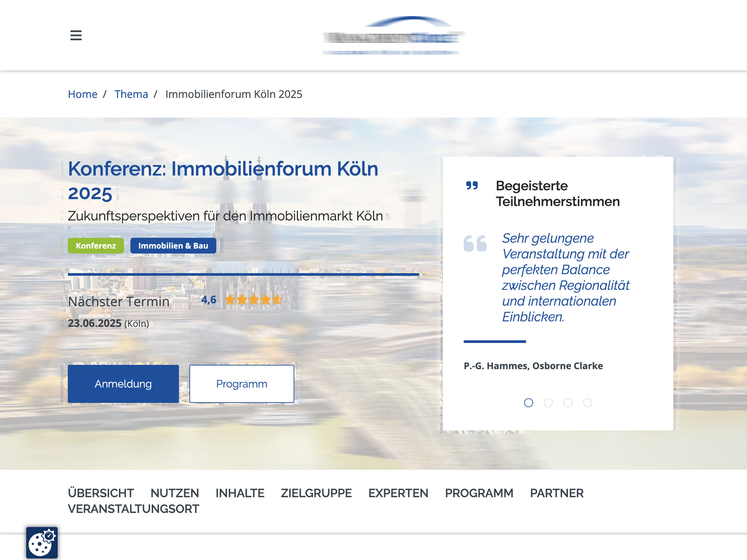The height and width of the screenshot is (560, 747).
Task: Click the testimonial quote text
Action: [565, 277]
